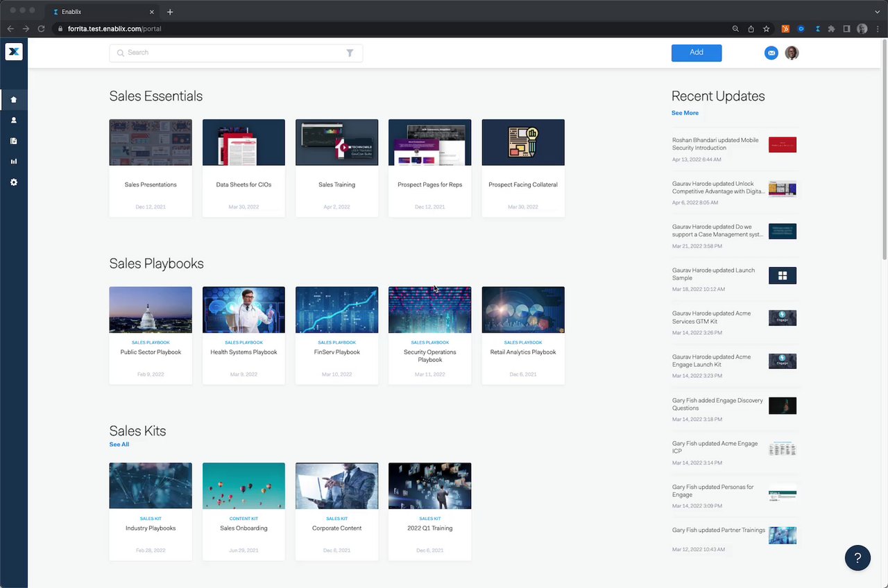
Task: Open the user profile avatar in the app header
Action: [792, 53]
